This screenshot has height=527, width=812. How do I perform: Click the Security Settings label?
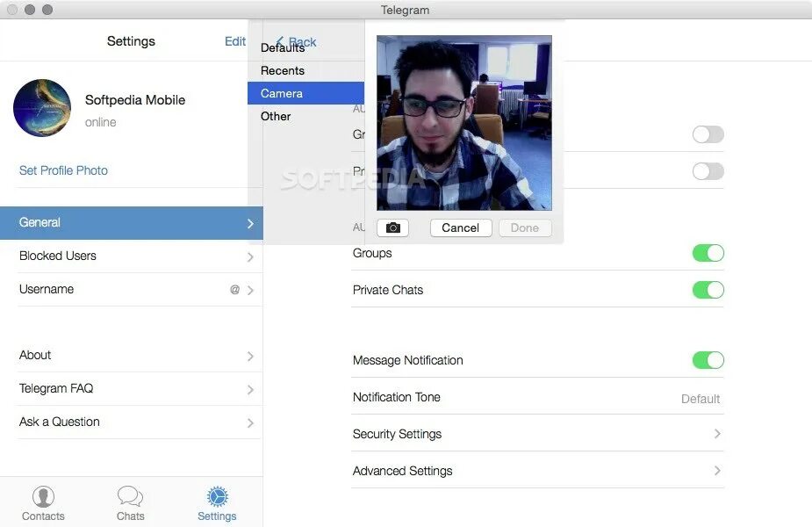[397, 434]
